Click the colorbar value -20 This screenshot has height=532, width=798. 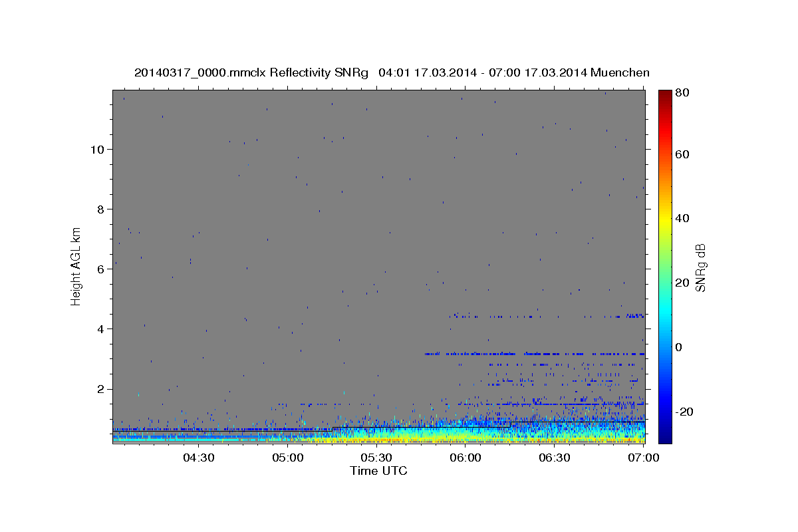tap(684, 412)
